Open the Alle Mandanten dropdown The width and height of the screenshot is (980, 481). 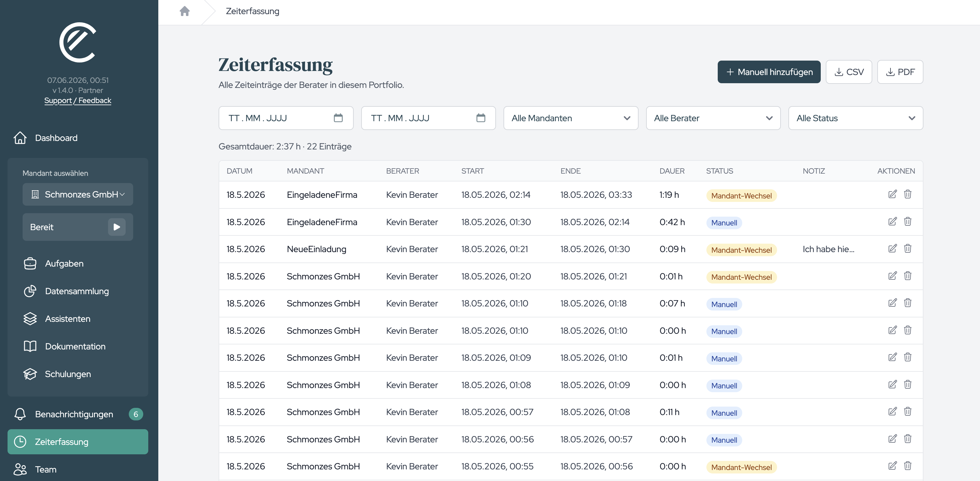pos(571,118)
